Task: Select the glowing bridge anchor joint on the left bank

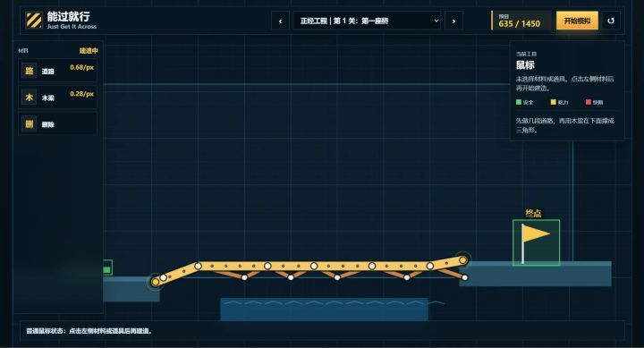Action: (156, 282)
